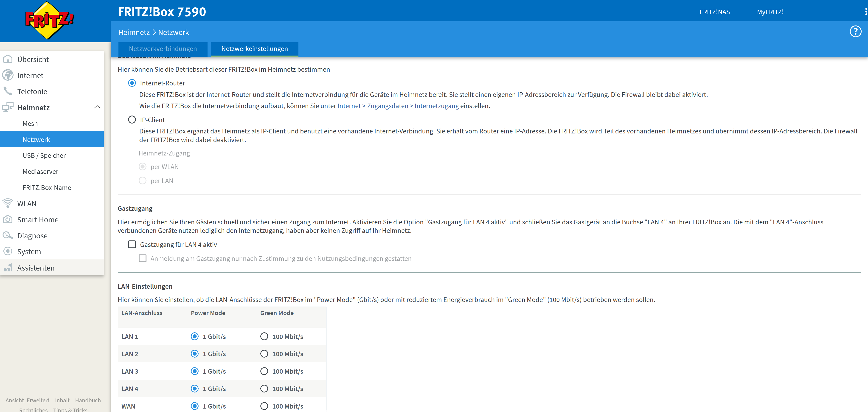Open help via question mark icon

pyautogui.click(x=855, y=32)
